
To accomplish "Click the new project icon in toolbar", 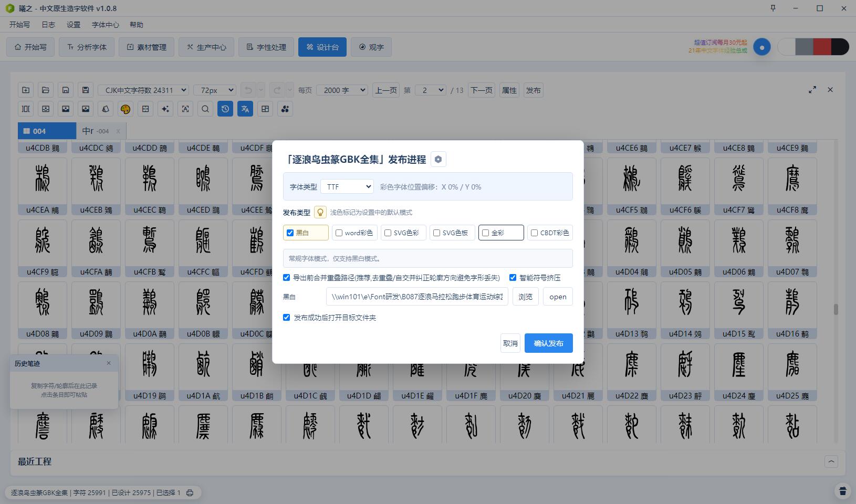I will pos(26,90).
